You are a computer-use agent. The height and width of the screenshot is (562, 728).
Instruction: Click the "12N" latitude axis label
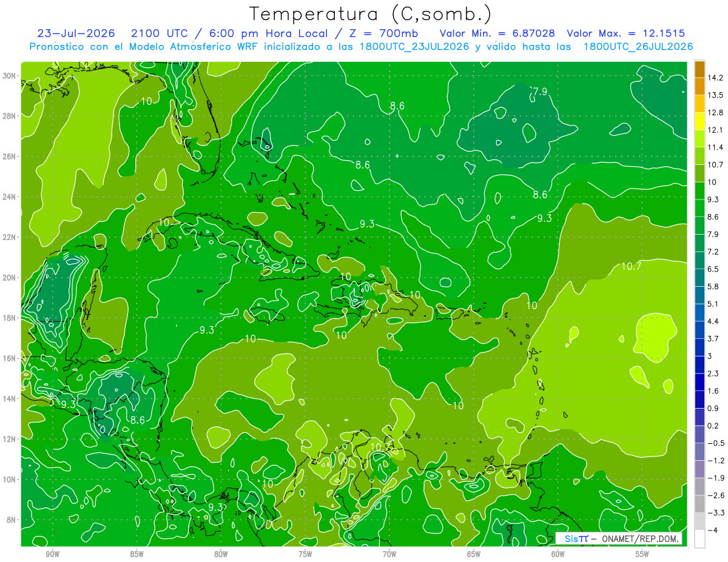(x=10, y=438)
